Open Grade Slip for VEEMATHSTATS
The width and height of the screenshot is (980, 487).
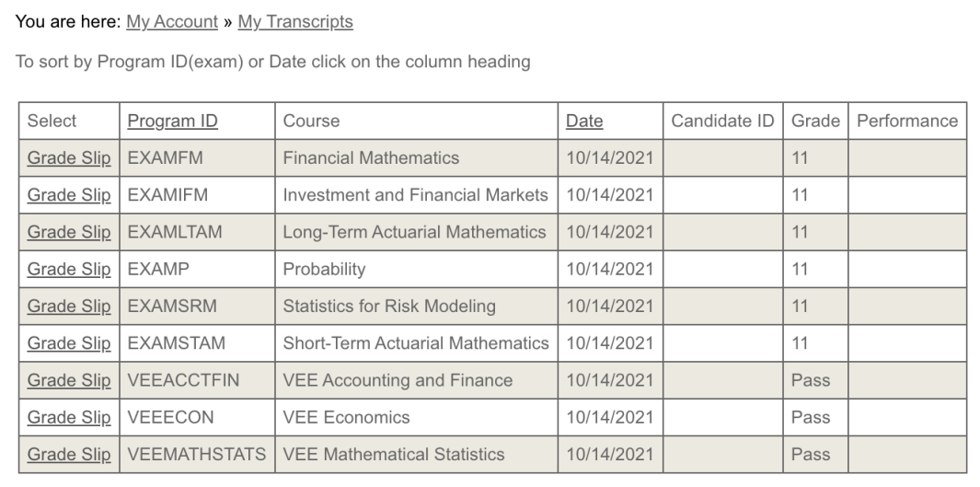tap(69, 455)
